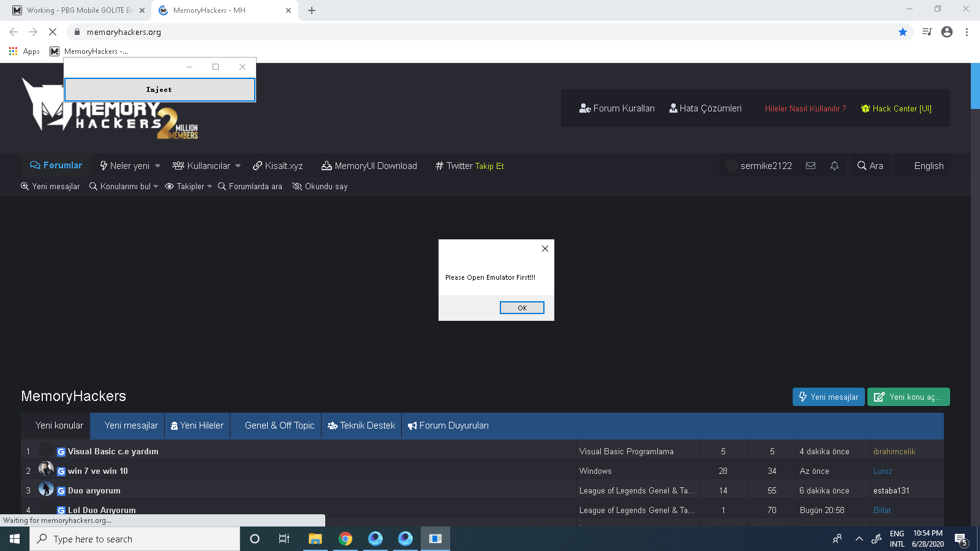Image resolution: width=980 pixels, height=551 pixels.
Task: Open Neler yeni menu item
Action: click(x=124, y=166)
